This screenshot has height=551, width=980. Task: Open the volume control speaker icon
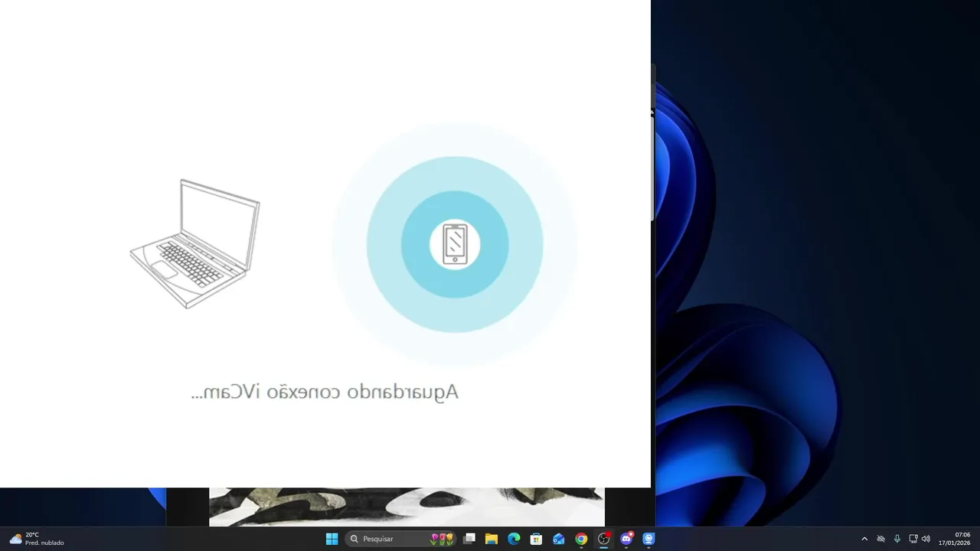926,539
